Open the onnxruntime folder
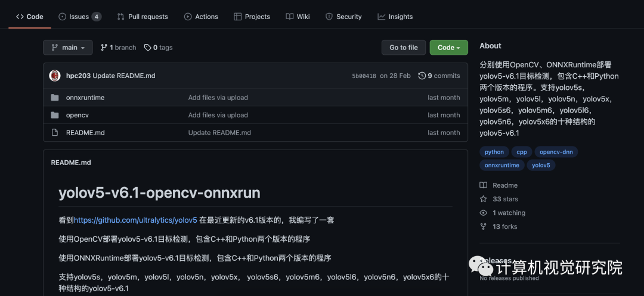644x296 pixels. (85, 98)
